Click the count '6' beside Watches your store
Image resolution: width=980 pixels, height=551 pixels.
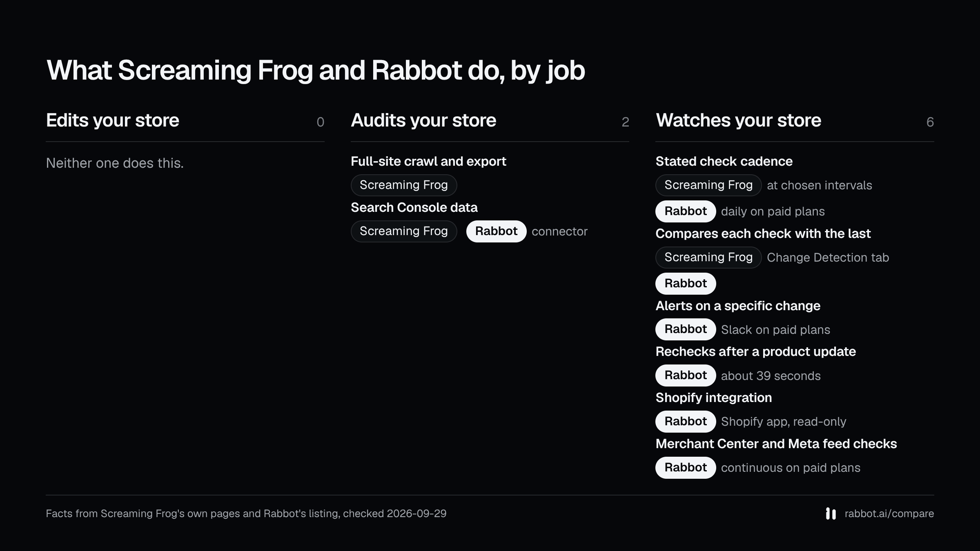coord(930,122)
